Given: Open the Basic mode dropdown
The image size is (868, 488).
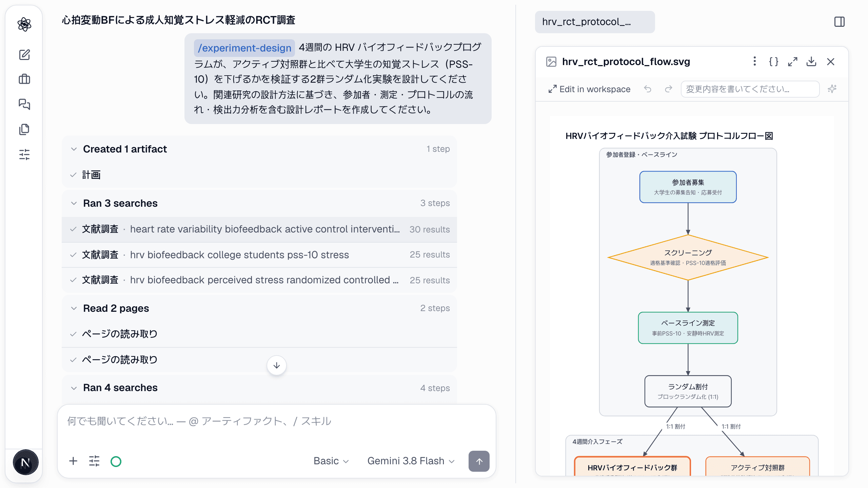Looking at the screenshot, I should (x=331, y=461).
